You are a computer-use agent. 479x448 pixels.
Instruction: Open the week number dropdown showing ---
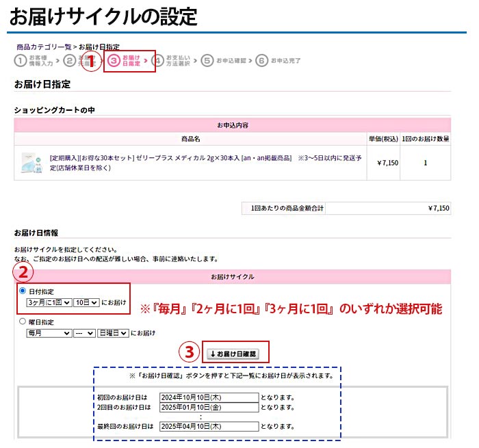84,333
